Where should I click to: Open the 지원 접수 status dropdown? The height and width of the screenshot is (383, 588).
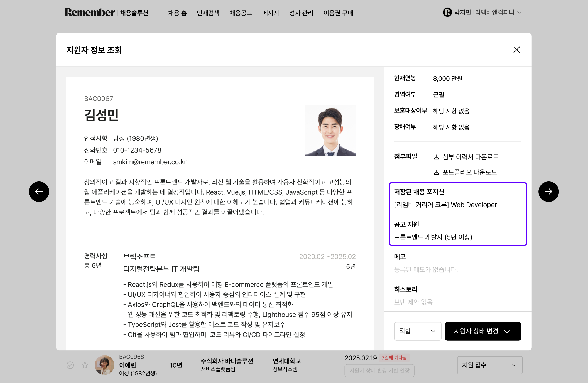click(490, 365)
